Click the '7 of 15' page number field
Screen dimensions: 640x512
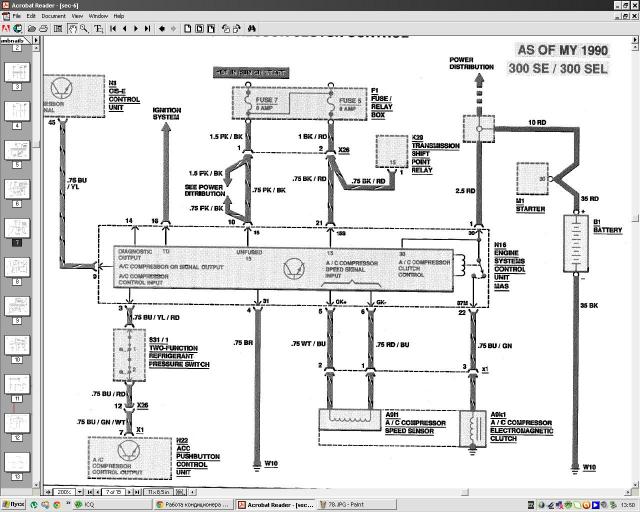tap(113, 492)
